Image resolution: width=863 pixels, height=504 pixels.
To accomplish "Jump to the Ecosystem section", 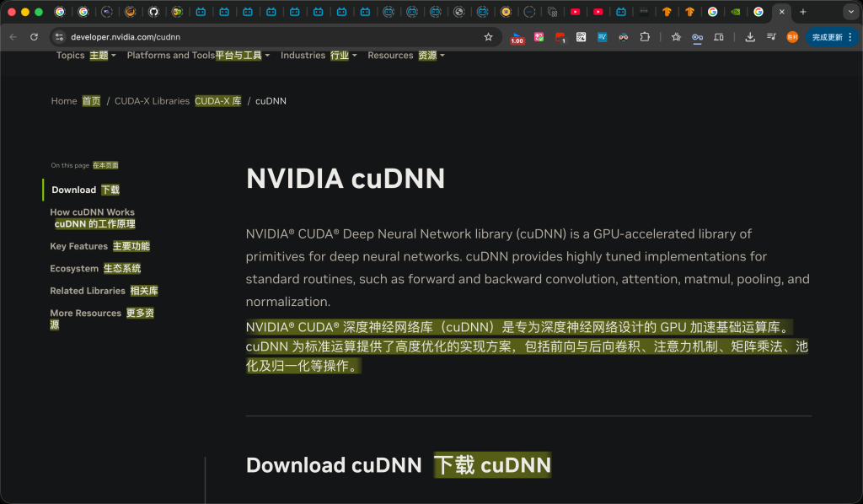I will tap(95, 269).
